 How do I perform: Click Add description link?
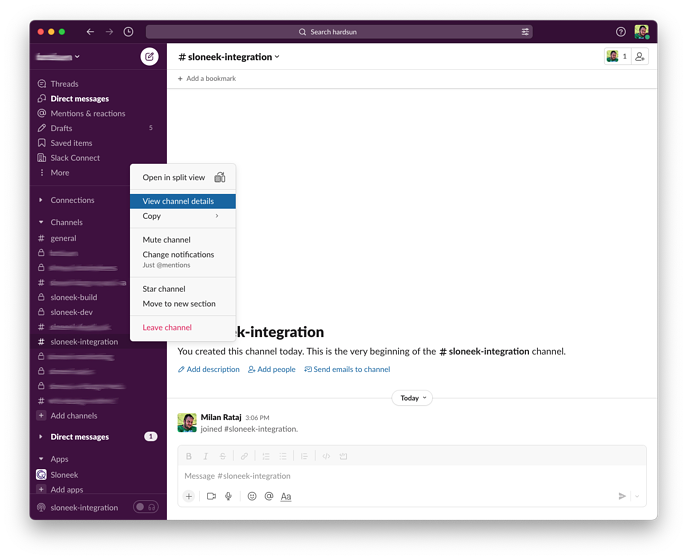pyautogui.click(x=209, y=370)
